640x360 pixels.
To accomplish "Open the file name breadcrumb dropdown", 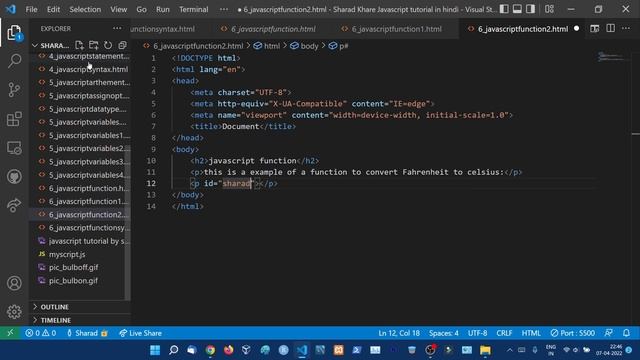I will coord(193,46).
